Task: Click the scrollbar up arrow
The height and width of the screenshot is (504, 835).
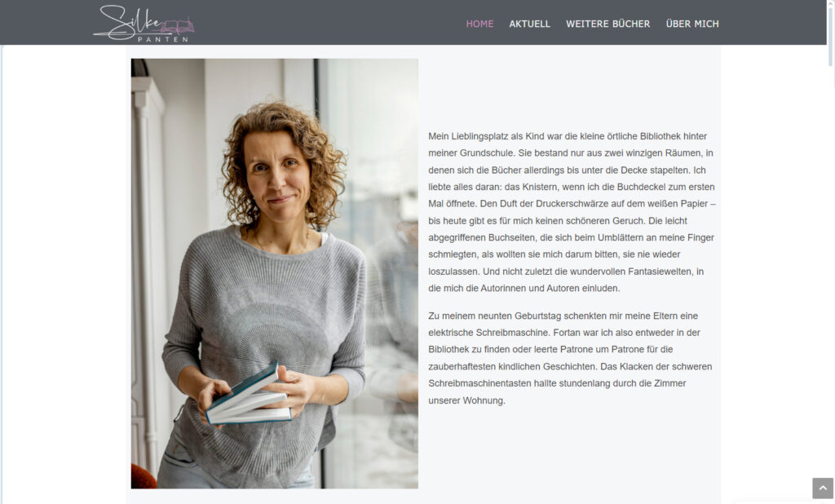Action: coord(831,3)
